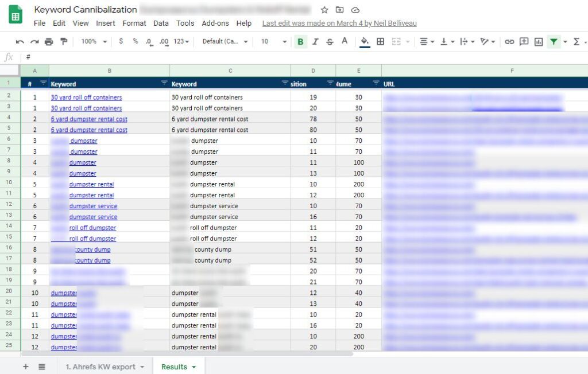Click the insert comment icon
Image resolution: width=588 pixels, height=374 pixels.
[524, 42]
